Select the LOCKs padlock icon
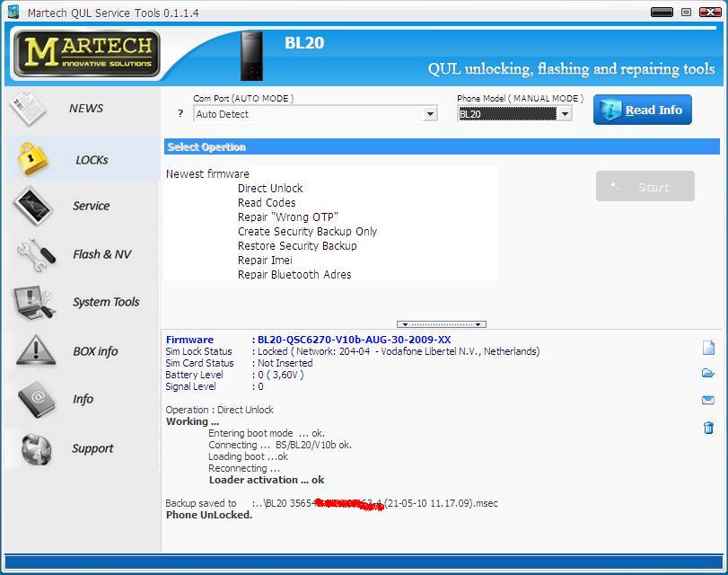This screenshot has height=575, width=728. tap(32, 159)
